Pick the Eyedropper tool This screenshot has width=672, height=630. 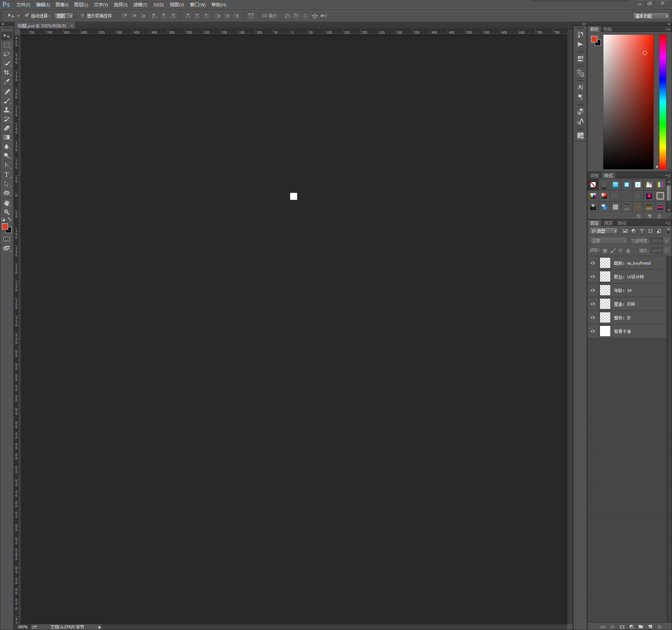coord(7,82)
